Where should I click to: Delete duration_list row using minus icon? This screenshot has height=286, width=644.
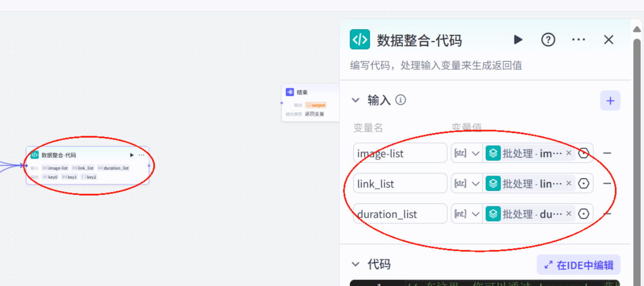coord(607,214)
